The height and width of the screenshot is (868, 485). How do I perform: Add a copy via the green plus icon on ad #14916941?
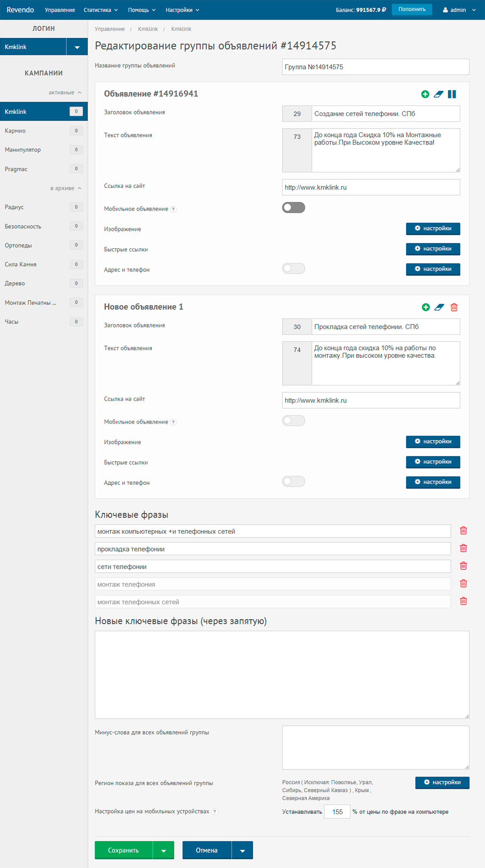tap(425, 94)
